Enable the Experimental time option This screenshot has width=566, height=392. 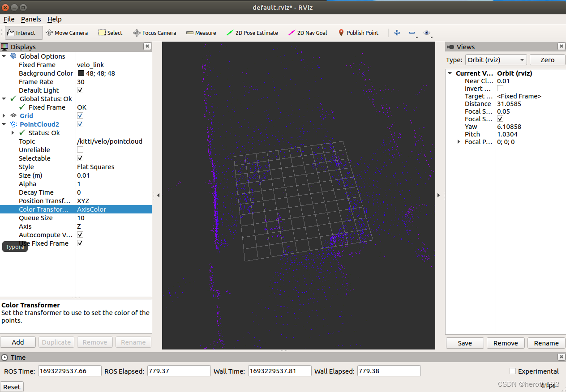pyautogui.click(x=512, y=371)
